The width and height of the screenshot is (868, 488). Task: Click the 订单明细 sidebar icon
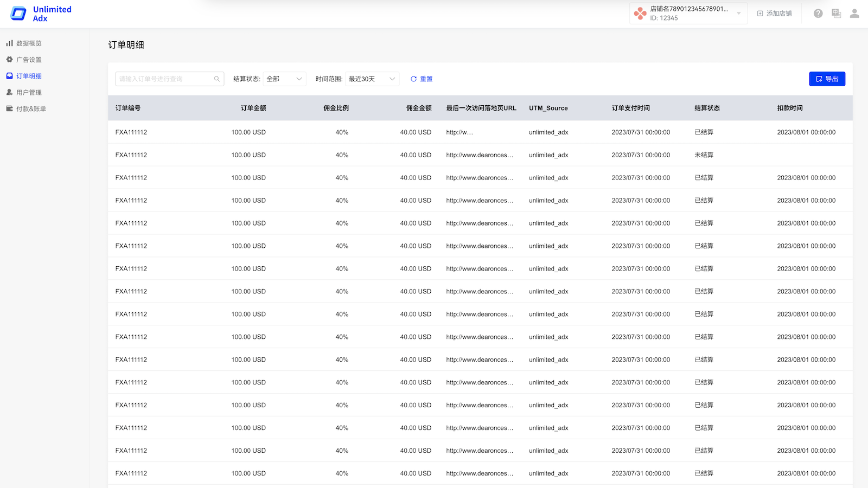pos(9,76)
